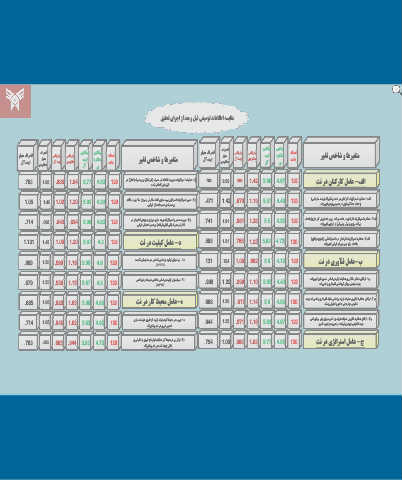Click the cell showing 741
Screen dimensions: 402x480
(x=209, y=221)
